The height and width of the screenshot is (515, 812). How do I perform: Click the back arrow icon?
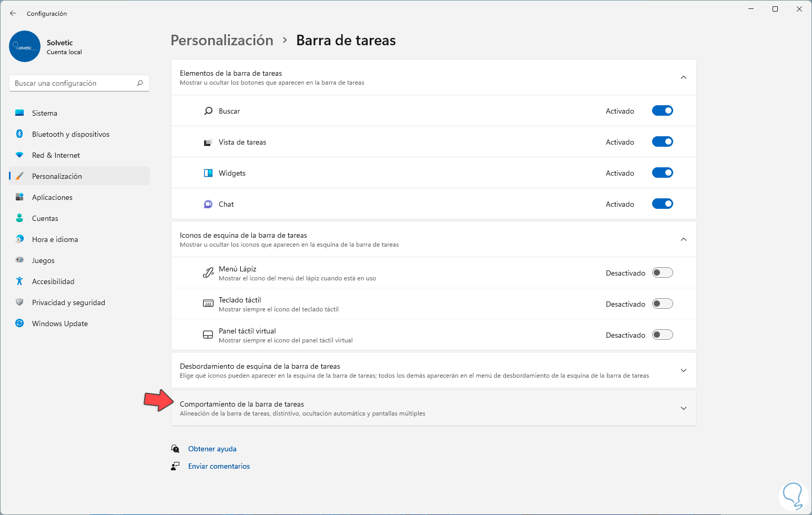13,13
